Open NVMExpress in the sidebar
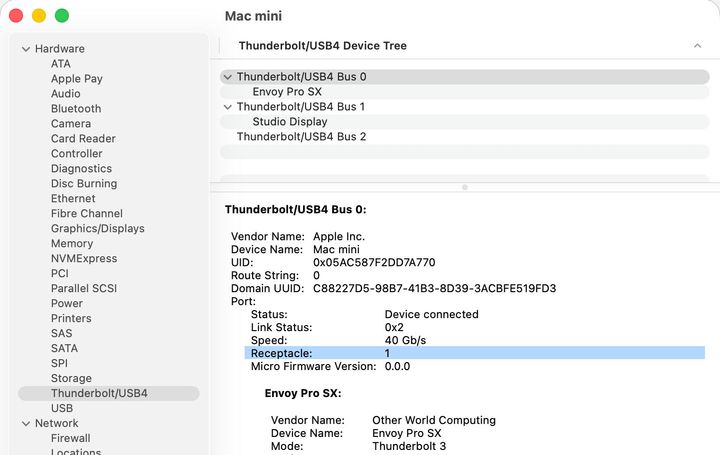Viewport: 720px width, 455px height. pos(84,258)
